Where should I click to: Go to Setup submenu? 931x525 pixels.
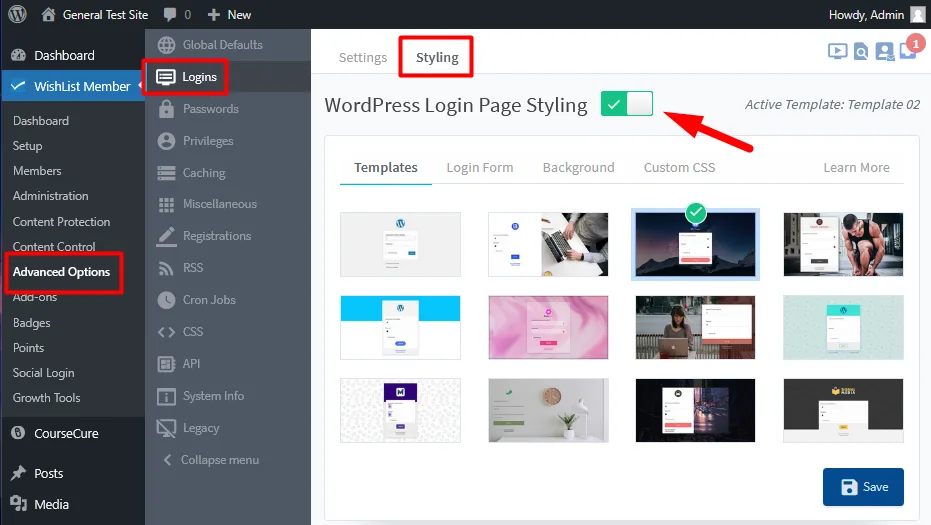27,146
